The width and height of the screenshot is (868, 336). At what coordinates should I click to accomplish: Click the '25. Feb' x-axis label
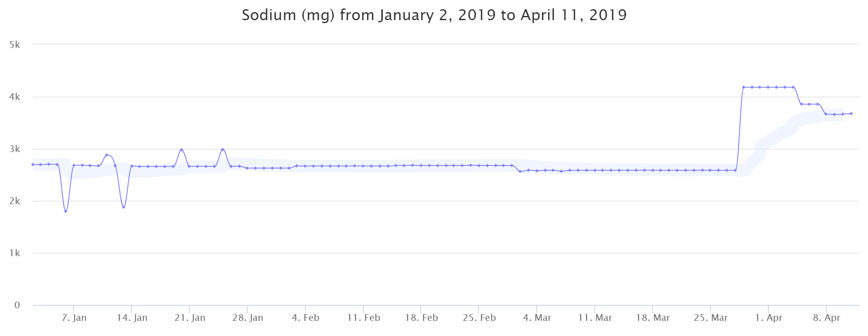[x=479, y=318]
